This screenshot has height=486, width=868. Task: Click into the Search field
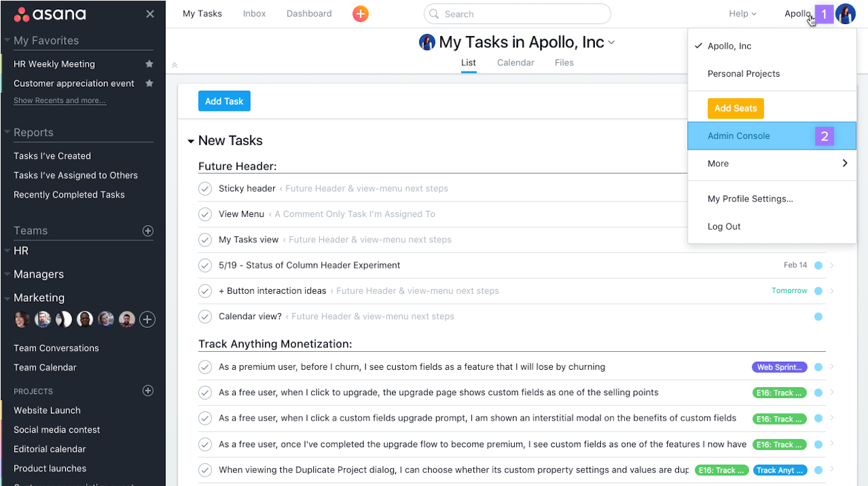pyautogui.click(x=517, y=14)
